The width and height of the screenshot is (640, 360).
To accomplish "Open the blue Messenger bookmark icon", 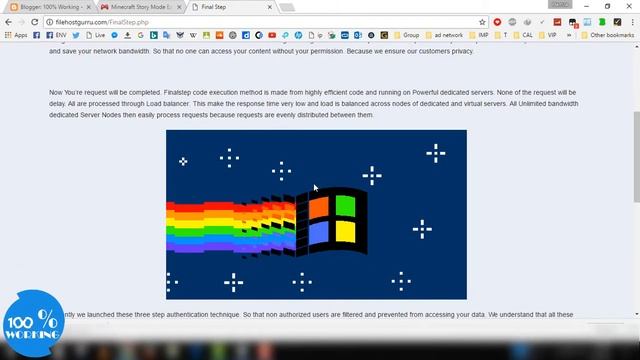I will (x=114, y=36).
